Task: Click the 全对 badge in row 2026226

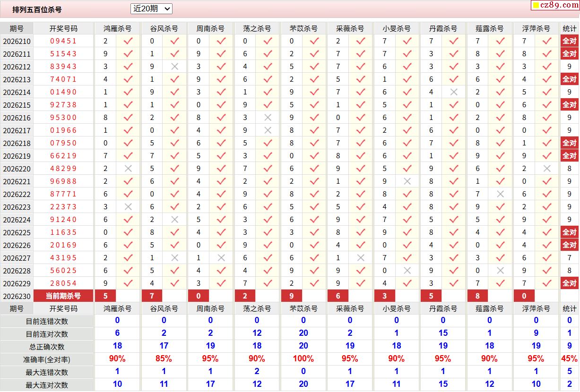Action: [x=570, y=245]
